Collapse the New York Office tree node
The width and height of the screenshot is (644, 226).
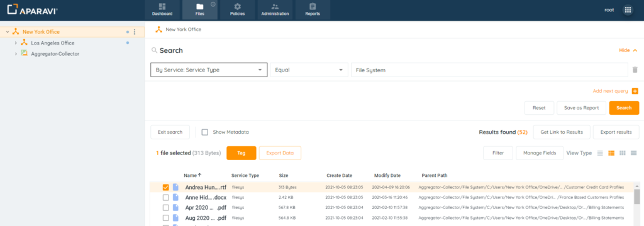click(x=8, y=31)
